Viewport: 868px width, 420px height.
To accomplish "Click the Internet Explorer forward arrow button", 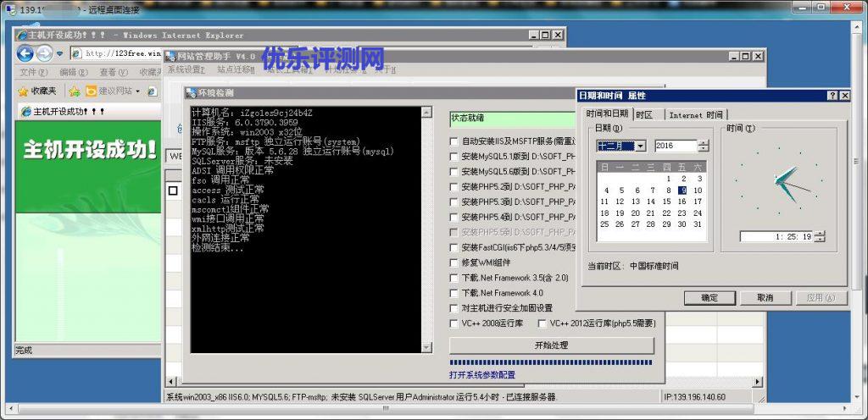I will point(44,53).
